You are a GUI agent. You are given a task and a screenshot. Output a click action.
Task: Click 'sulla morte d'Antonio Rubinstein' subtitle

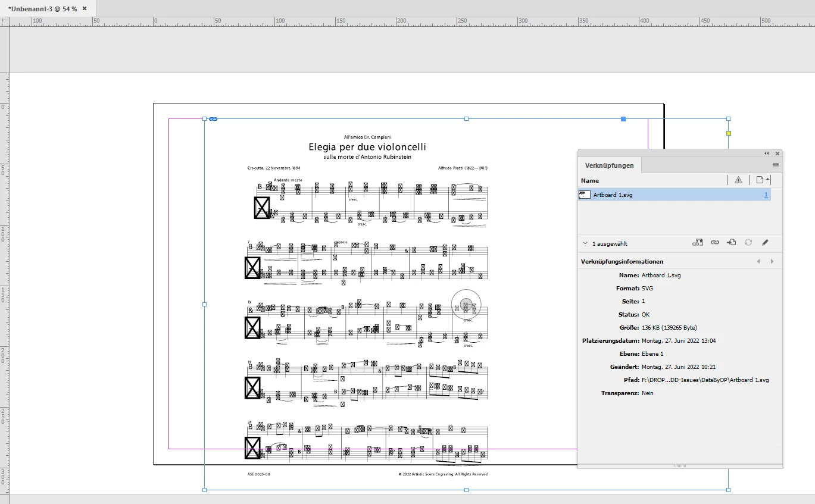[x=367, y=157]
